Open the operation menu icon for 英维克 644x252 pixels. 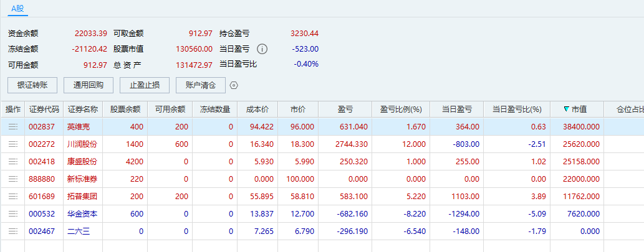(12, 127)
